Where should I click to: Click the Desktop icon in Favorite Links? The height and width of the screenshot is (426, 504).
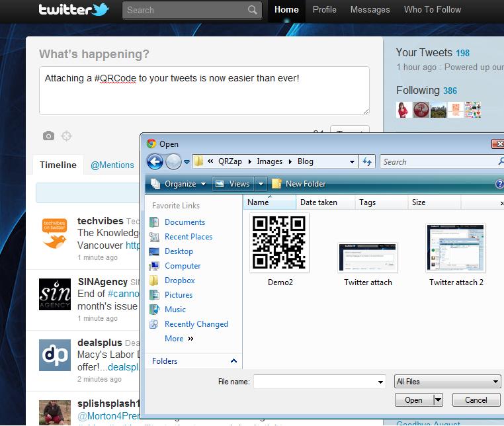pos(154,251)
